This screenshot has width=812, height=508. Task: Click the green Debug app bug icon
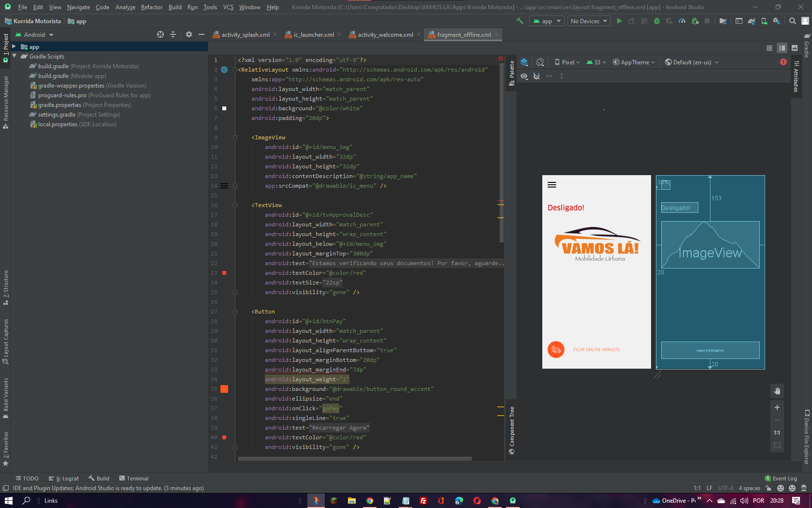[656, 21]
